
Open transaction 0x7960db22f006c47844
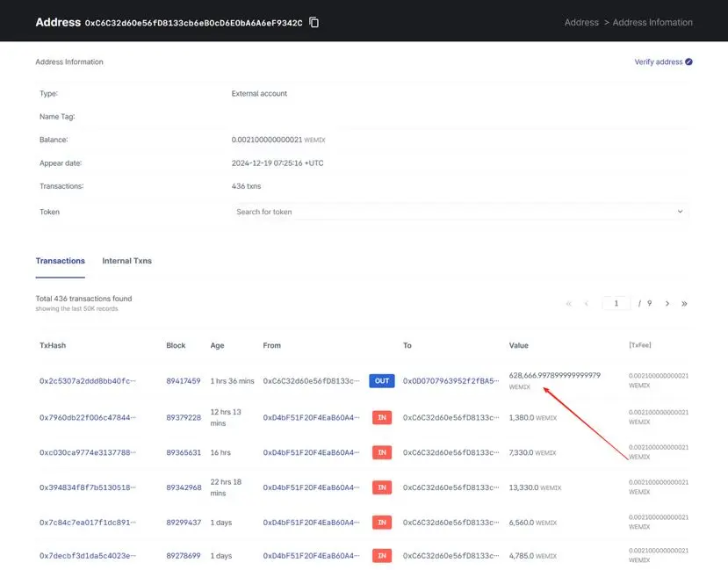[88, 418]
